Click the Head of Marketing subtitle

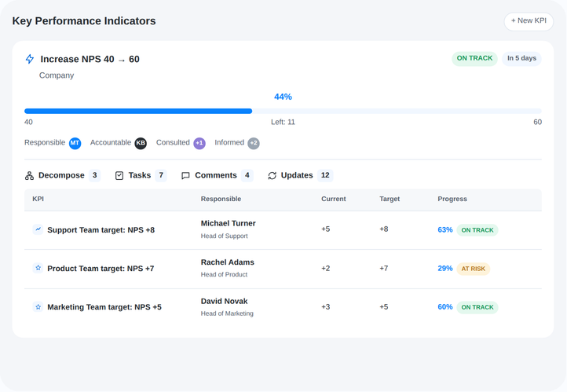coord(227,313)
